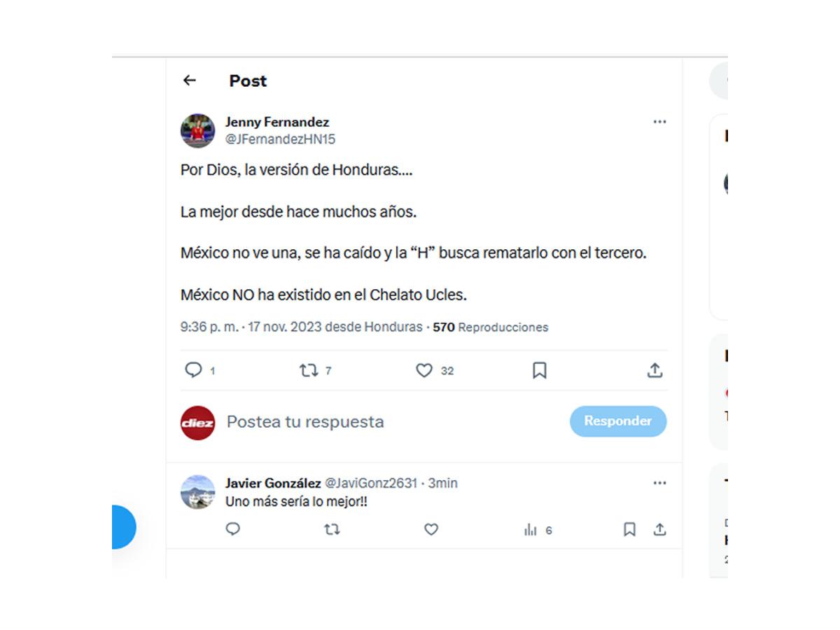The image size is (840, 630).
Task: Select the Post tab header
Action: [246, 80]
